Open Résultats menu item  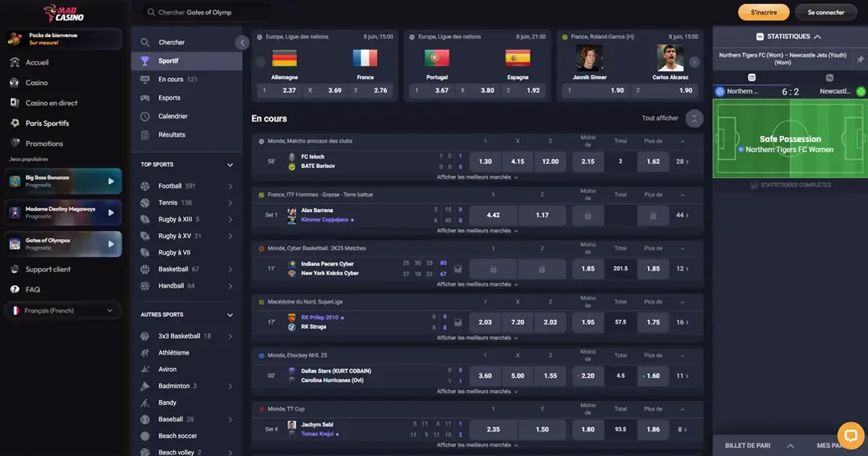187,135
